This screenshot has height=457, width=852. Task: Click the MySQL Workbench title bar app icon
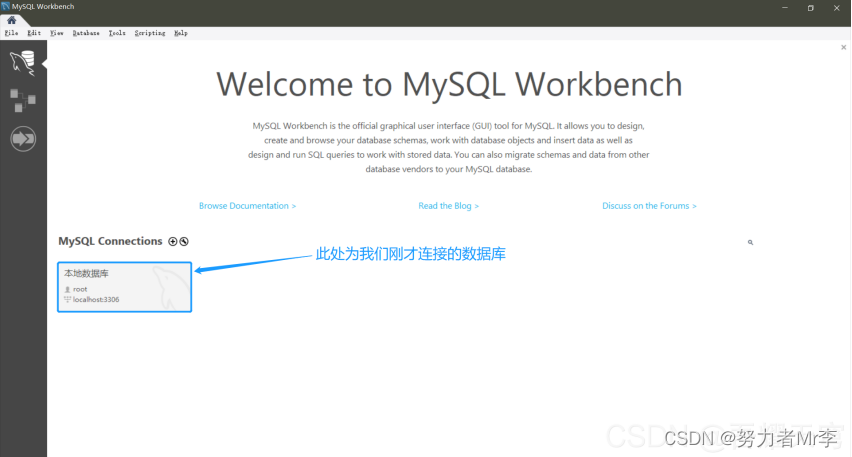[6, 6]
